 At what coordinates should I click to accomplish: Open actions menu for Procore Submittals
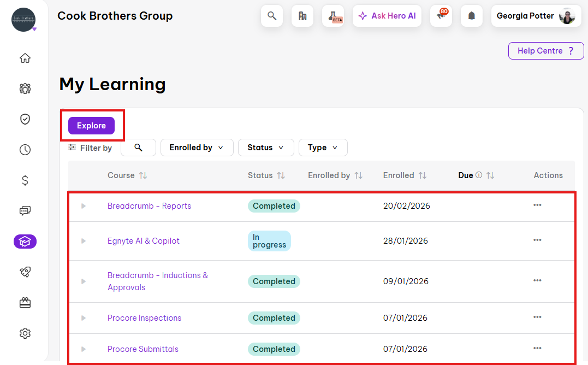coord(537,349)
